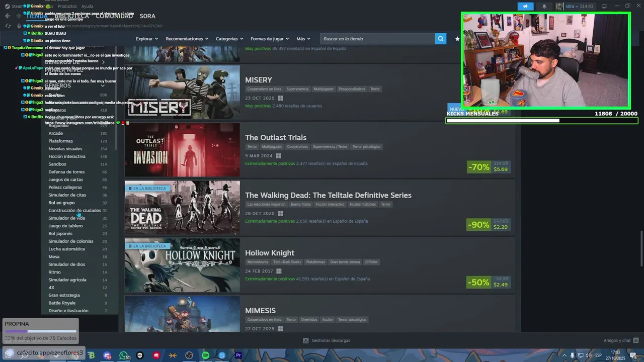
Task: Click Windows icon on MIMESIS row
Action: point(281,329)
